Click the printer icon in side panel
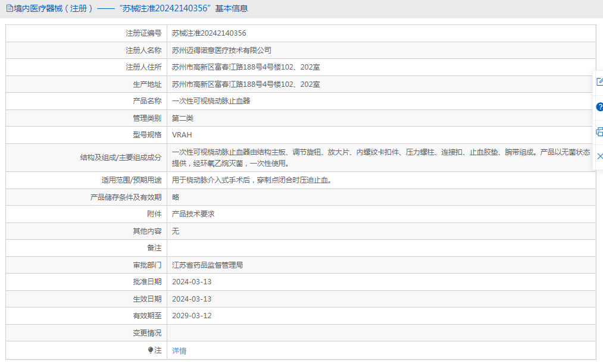The height and width of the screenshot is (364, 603). 599,132
